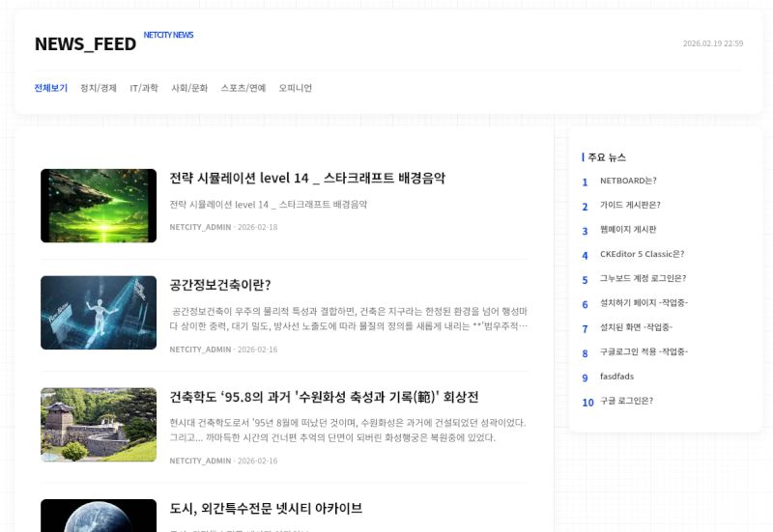
Task: Select the 오피니언 tab
Action: [296, 88]
